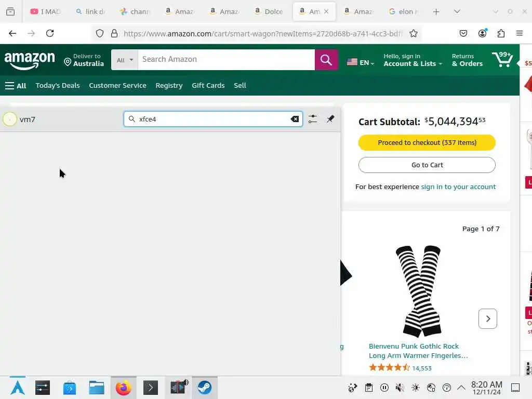Clear the xfce4 search text
The image size is (532, 399).
295,119
